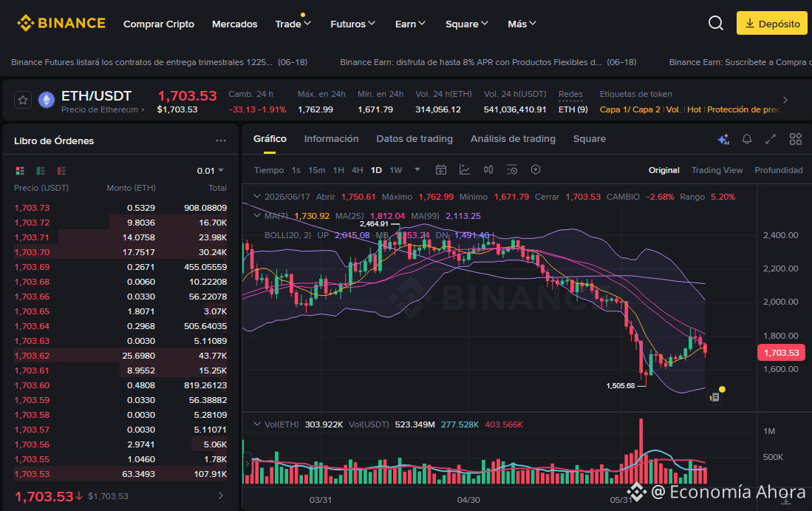812x511 pixels.
Task: Select 1s time interval
Action: point(296,170)
